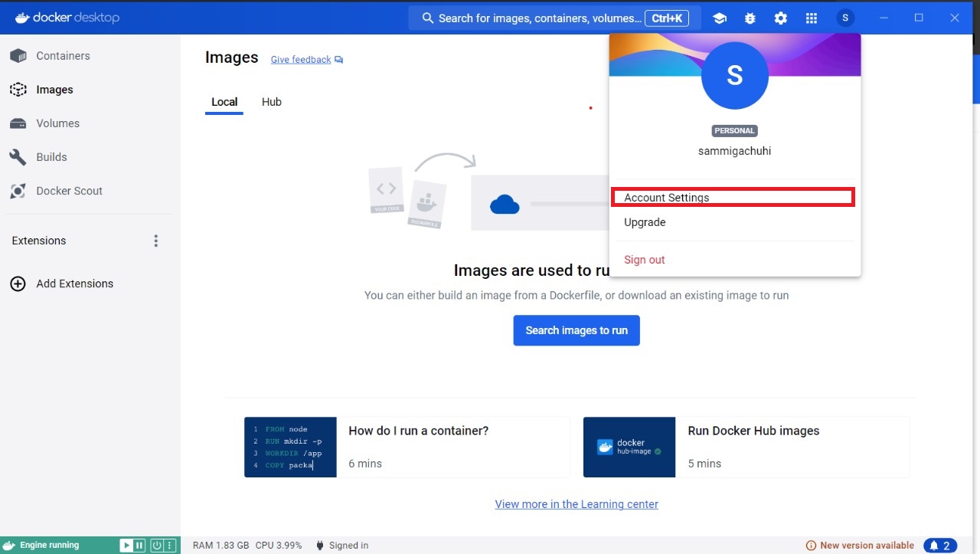The width and height of the screenshot is (980, 554).
Task: Switch to the Hub tab
Action: click(x=272, y=102)
